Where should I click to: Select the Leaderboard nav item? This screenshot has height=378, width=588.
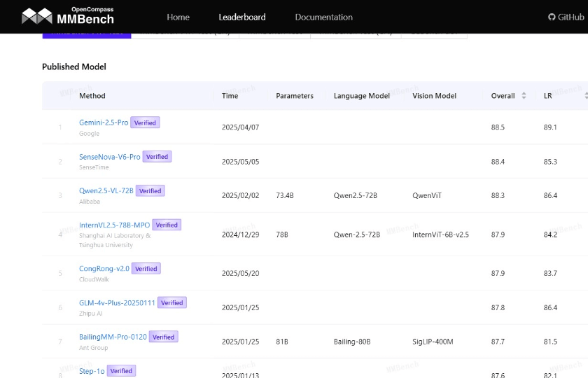pos(242,17)
